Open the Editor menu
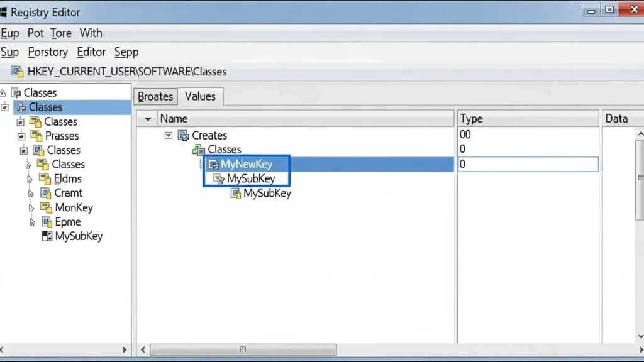 [91, 52]
